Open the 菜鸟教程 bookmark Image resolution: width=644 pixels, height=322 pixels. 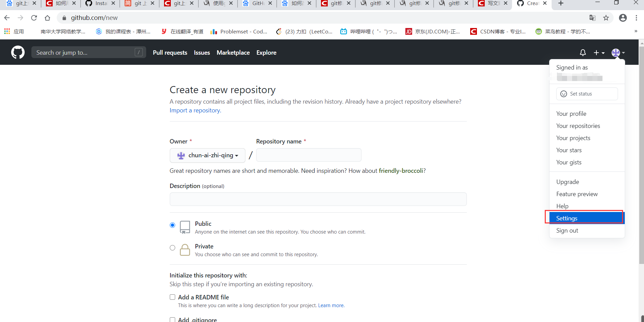click(x=563, y=31)
